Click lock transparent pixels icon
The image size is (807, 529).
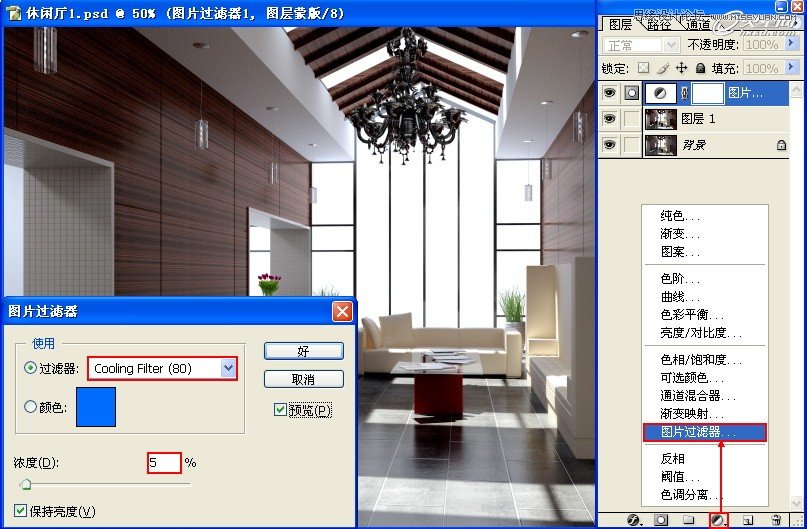pos(643,68)
